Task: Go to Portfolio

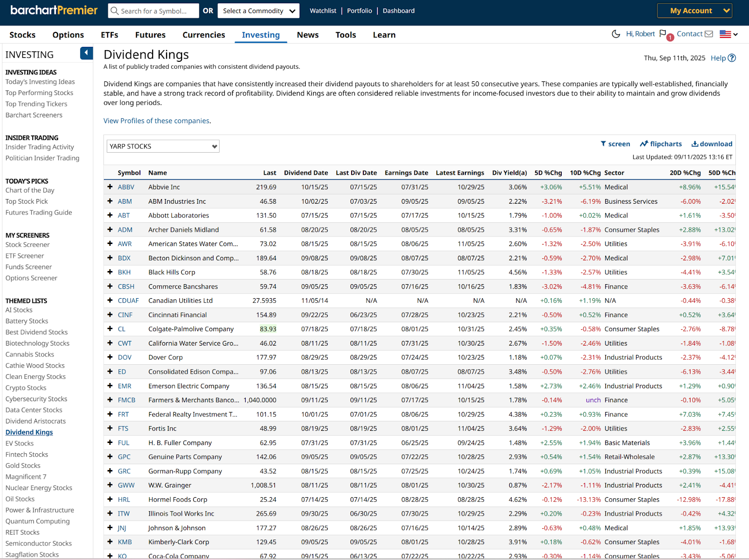Action: click(360, 11)
